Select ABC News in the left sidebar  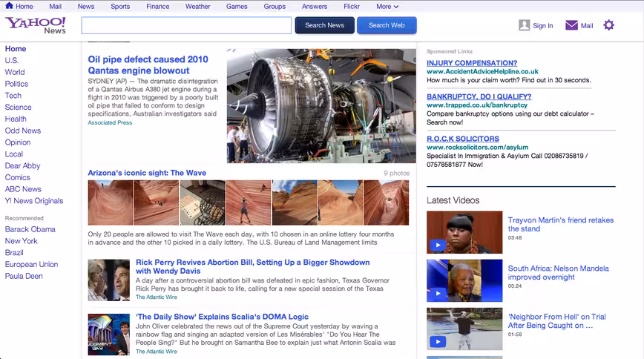[x=23, y=189]
